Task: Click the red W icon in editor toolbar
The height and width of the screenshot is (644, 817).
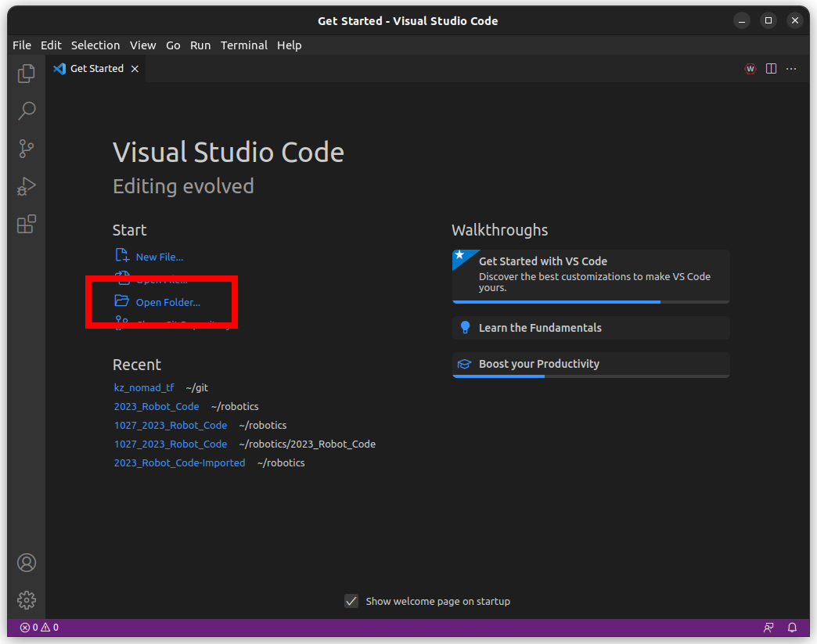Action: tap(750, 69)
